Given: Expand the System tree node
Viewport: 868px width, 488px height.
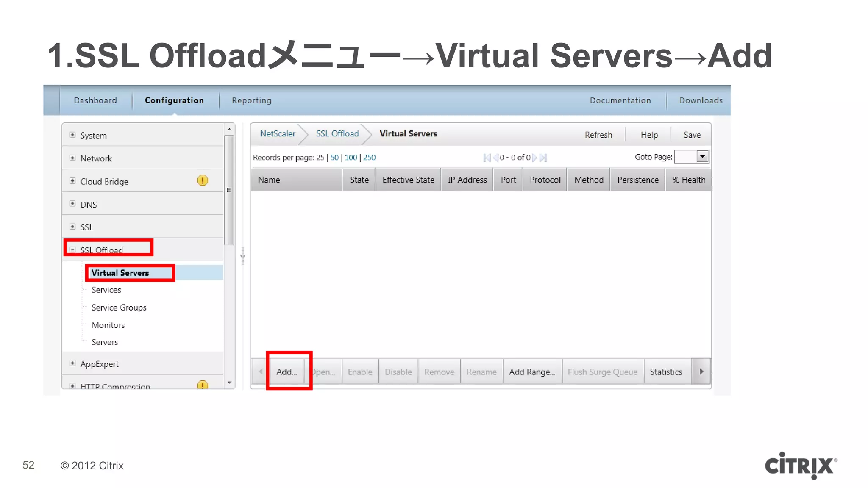Looking at the screenshot, I should (72, 135).
